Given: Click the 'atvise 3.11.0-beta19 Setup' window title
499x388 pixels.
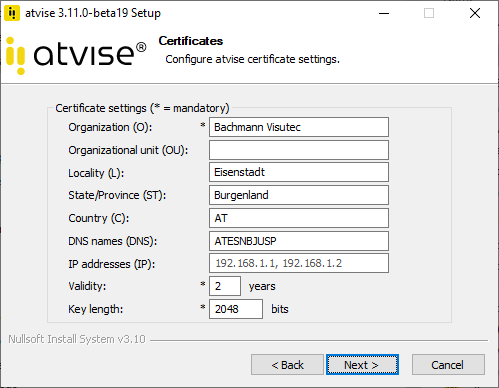Looking at the screenshot, I should 93,13.
